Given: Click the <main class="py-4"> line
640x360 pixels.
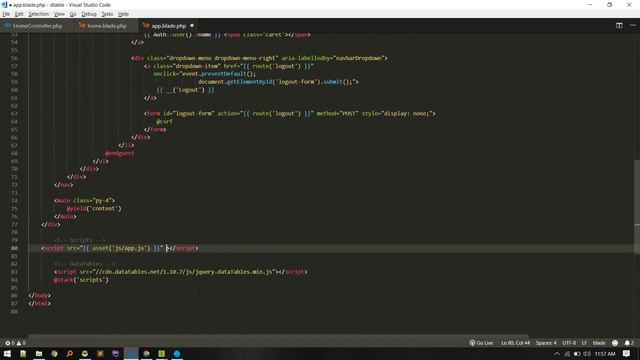Looking at the screenshot, I should pos(84,201).
